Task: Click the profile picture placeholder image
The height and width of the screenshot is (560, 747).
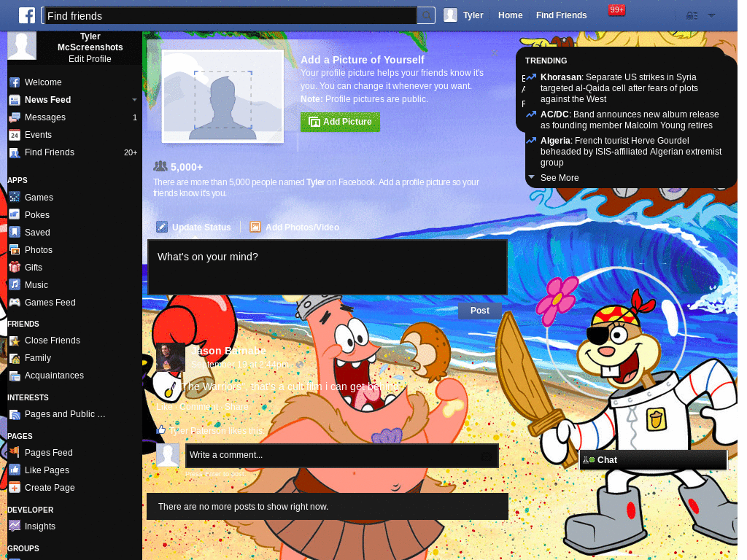Action: tap(222, 96)
